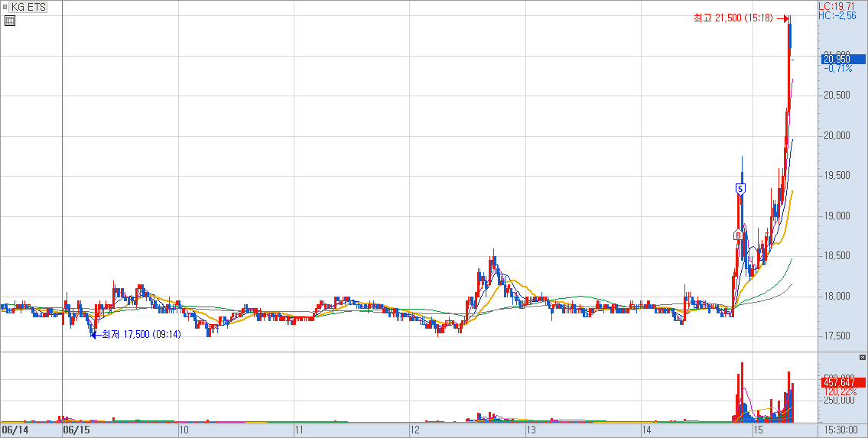Click the blue S sell marker
868x438 pixels.
741,189
